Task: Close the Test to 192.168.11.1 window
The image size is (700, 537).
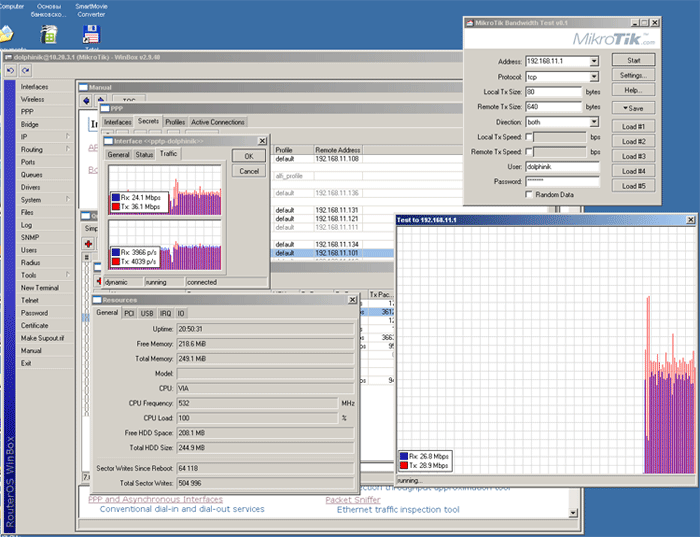Action: pyautogui.click(x=691, y=220)
